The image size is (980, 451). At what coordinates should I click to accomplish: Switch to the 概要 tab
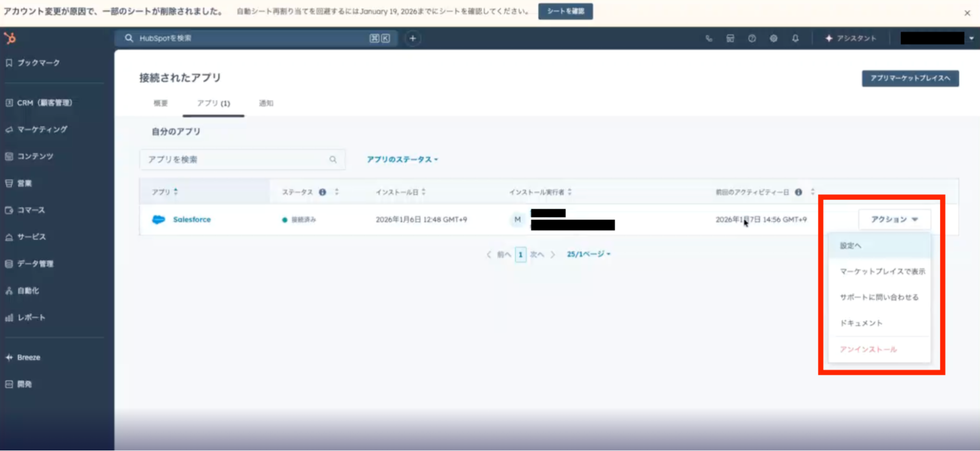tap(160, 103)
